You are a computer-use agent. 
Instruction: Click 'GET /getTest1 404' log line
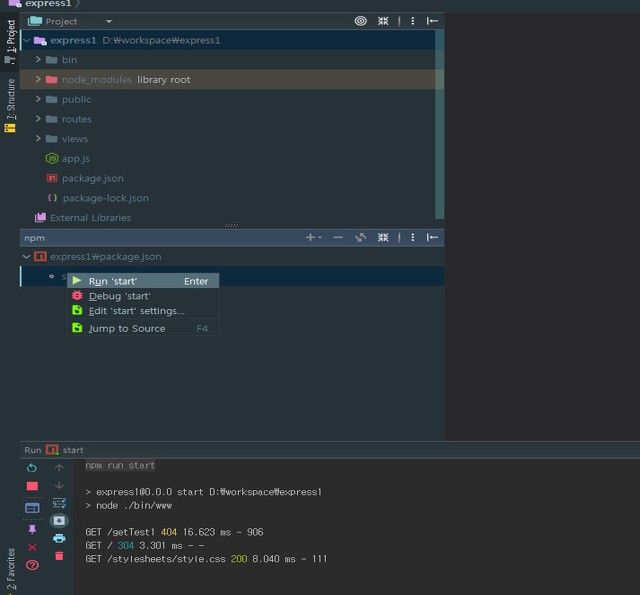click(x=174, y=532)
